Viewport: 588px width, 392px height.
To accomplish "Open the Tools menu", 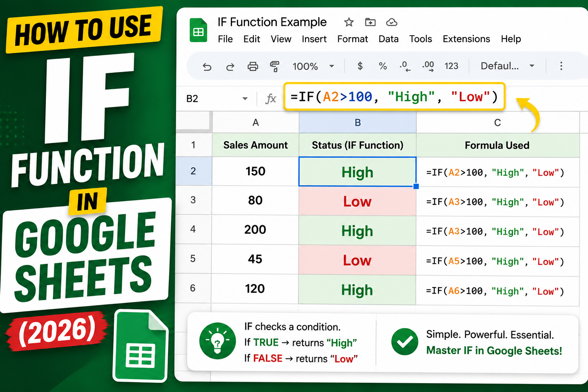I will pos(420,39).
